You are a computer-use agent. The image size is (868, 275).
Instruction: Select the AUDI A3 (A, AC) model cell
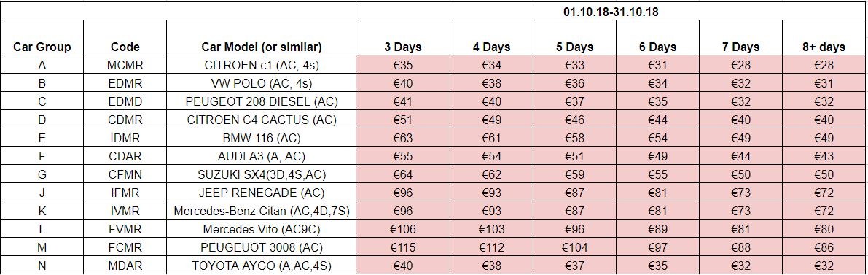(262, 156)
